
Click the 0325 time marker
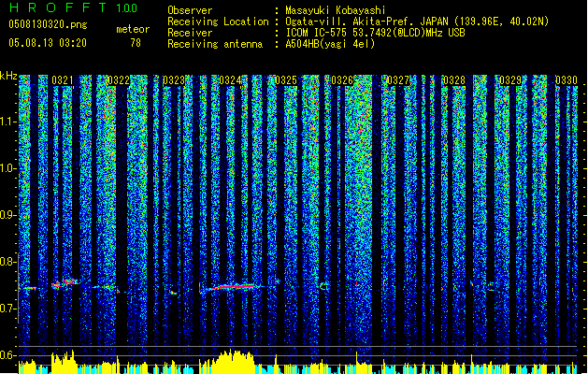coord(286,80)
